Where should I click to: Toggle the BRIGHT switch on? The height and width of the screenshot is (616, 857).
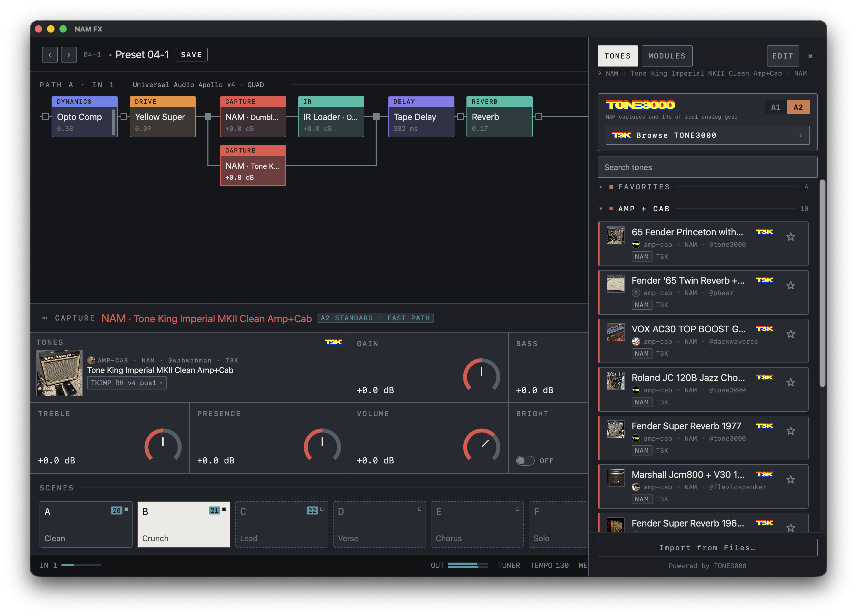pos(525,461)
